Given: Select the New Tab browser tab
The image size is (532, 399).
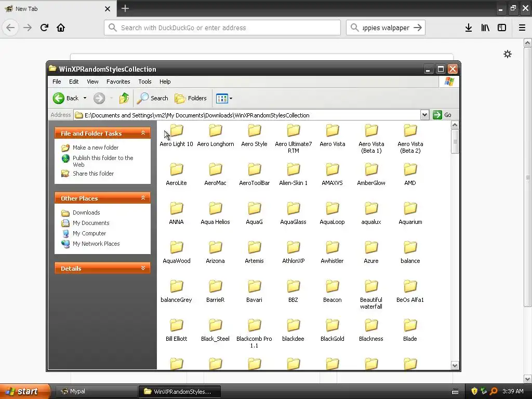Looking at the screenshot, I should [58, 9].
